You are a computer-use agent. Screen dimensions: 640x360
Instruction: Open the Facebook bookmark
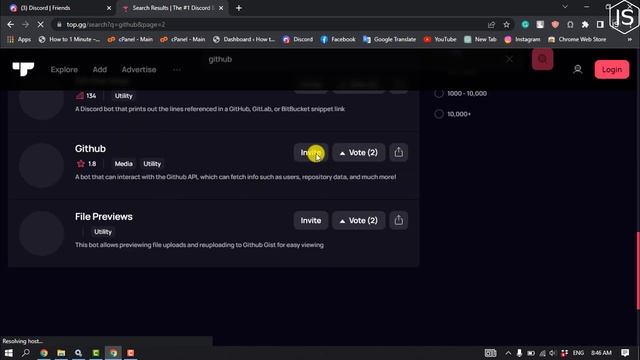coord(338,39)
